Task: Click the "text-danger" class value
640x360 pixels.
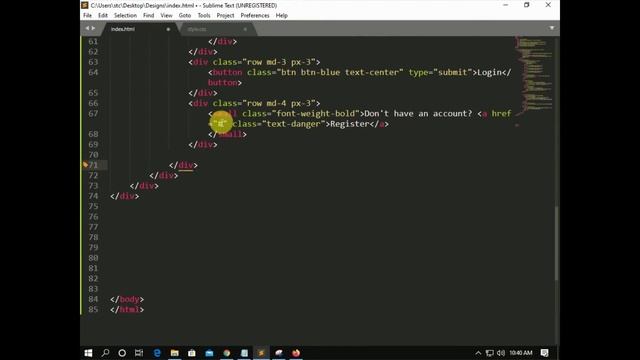Action: tap(293, 124)
